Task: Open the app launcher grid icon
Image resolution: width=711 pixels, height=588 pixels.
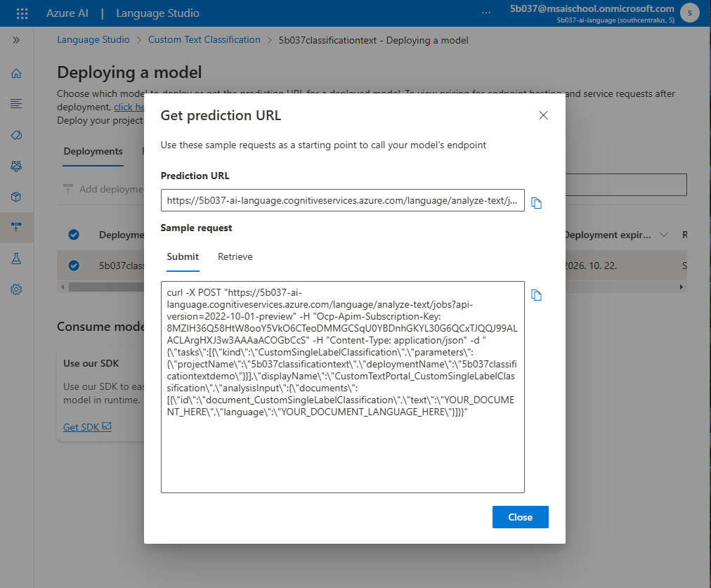Action: click(x=22, y=13)
